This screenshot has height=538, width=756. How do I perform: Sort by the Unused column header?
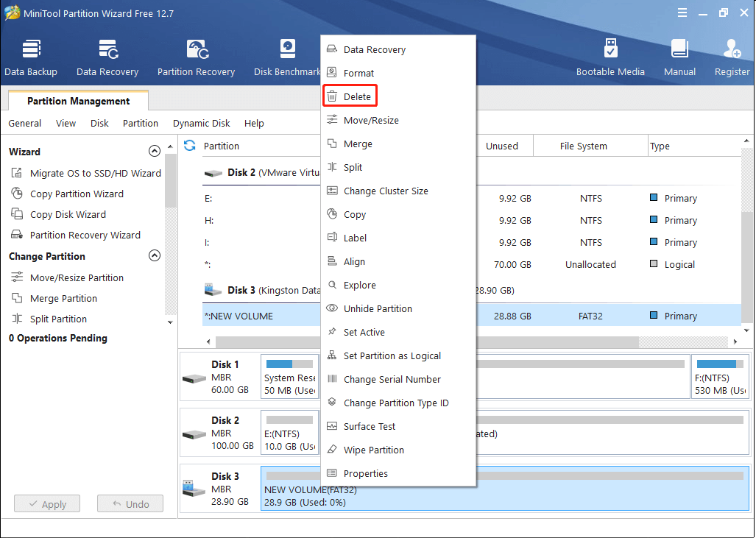coord(502,146)
